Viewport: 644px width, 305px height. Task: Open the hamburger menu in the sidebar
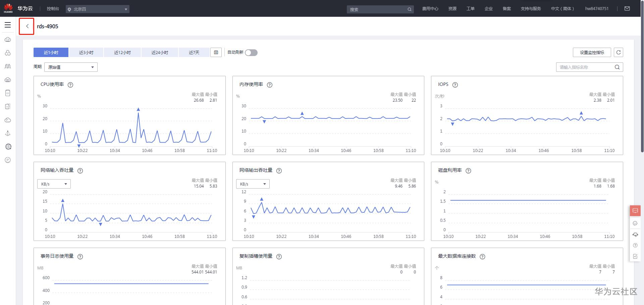coord(8,25)
